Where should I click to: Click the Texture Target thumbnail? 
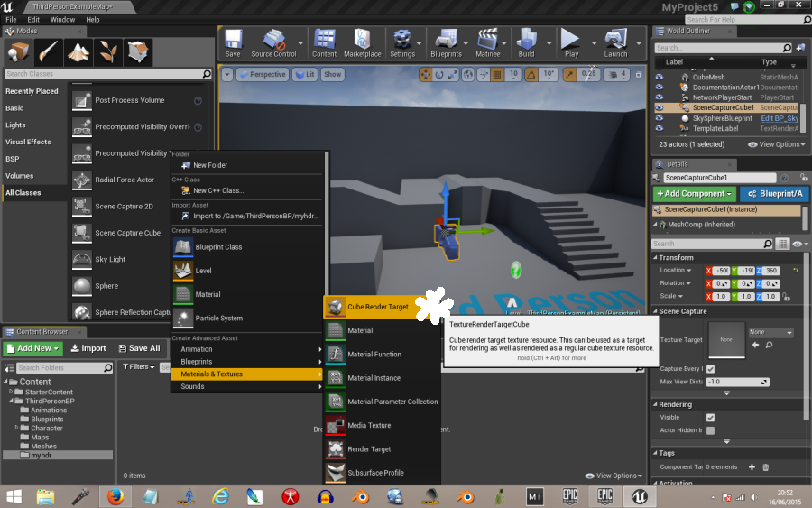[726, 339]
